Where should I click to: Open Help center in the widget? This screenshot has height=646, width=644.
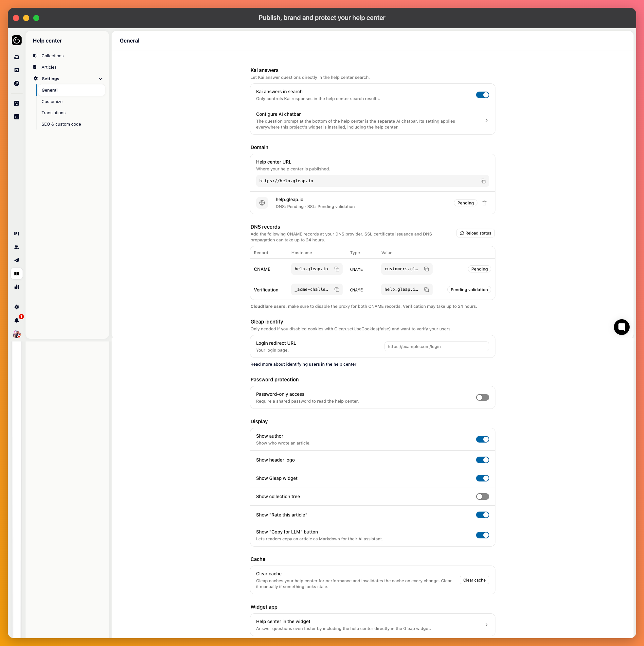coord(372,625)
